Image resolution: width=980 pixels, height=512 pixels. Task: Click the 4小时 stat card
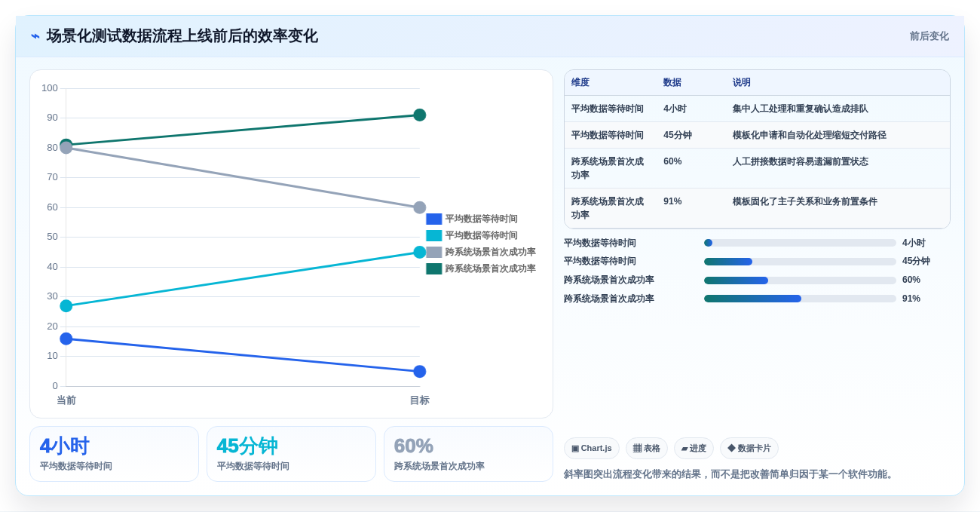(x=114, y=454)
